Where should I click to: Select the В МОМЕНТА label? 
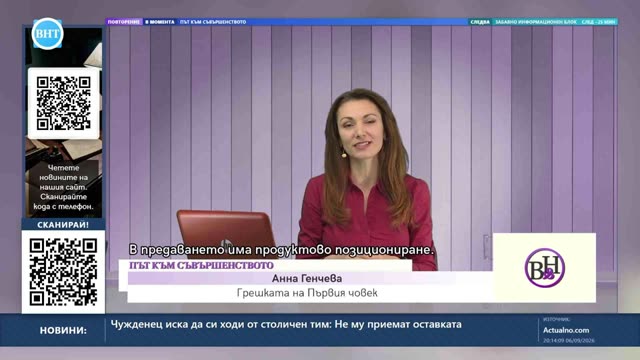pos(160,22)
